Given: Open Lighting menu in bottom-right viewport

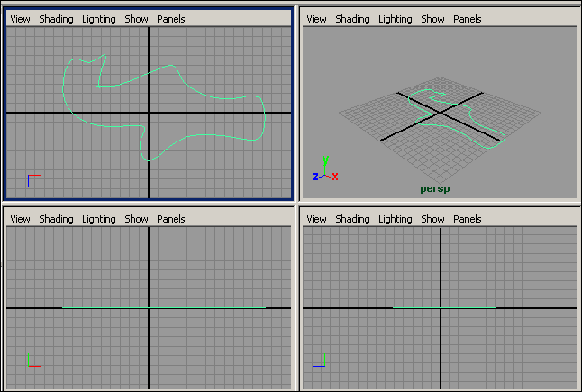Looking at the screenshot, I should [x=395, y=219].
